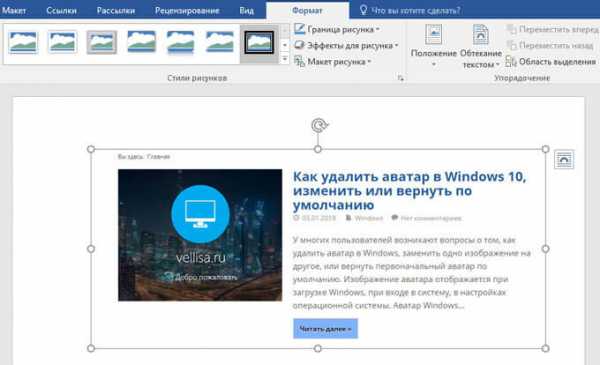Apply the fourth picture style thumbnail
This screenshot has width=600, height=365.
[x=141, y=42]
